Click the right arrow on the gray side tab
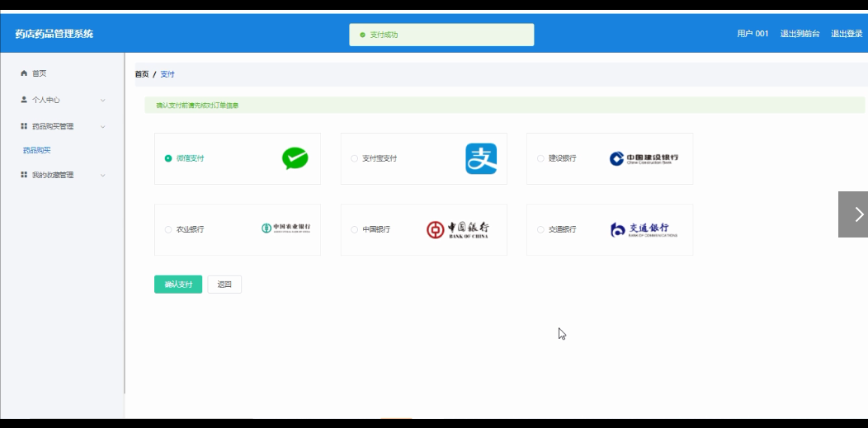 [x=859, y=214]
